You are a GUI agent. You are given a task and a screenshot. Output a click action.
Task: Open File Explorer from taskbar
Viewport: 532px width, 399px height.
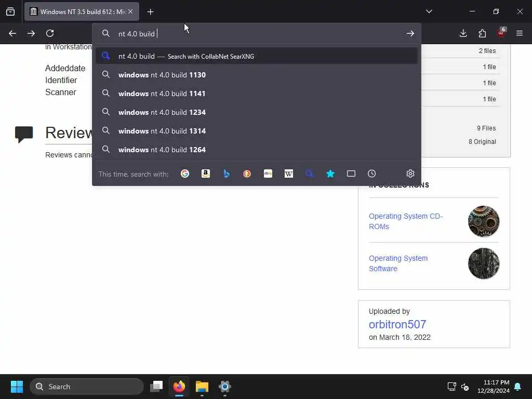202,387
